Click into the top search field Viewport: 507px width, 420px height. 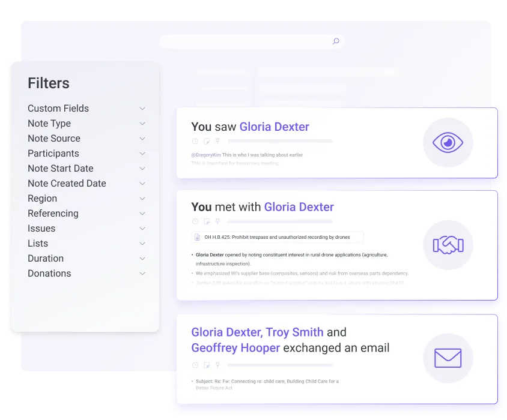pos(246,41)
